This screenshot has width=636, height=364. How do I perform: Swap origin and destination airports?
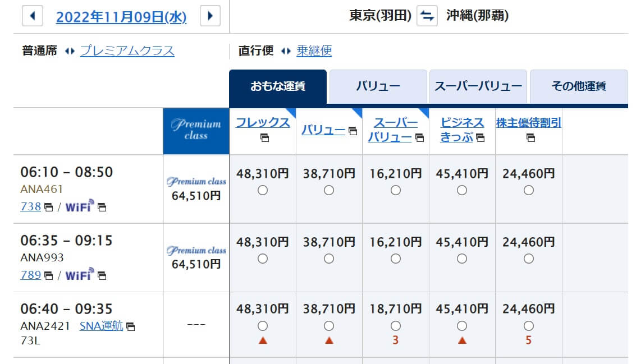coord(427,16)
